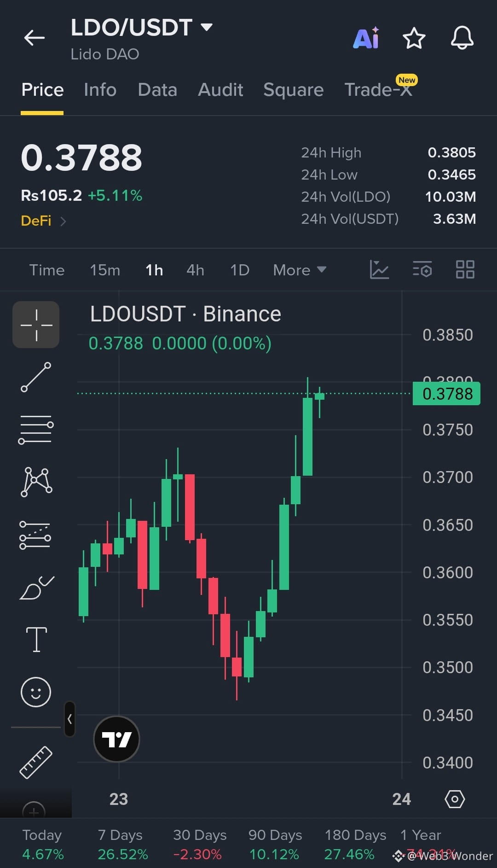The width and height of the screenshot is (497, 868).
Task: Activate the brush drawing tool
Action: (x=37, y=588)
